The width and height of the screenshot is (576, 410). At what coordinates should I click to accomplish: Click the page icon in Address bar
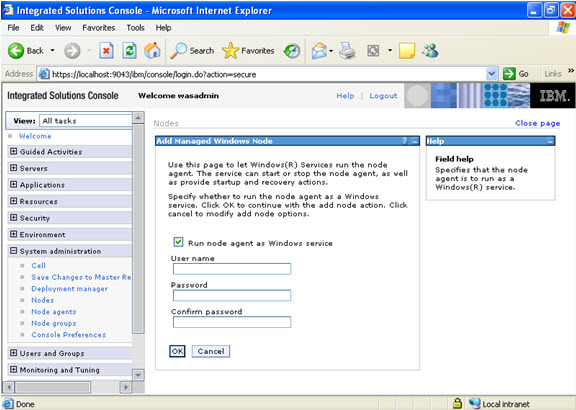(44, 74)
